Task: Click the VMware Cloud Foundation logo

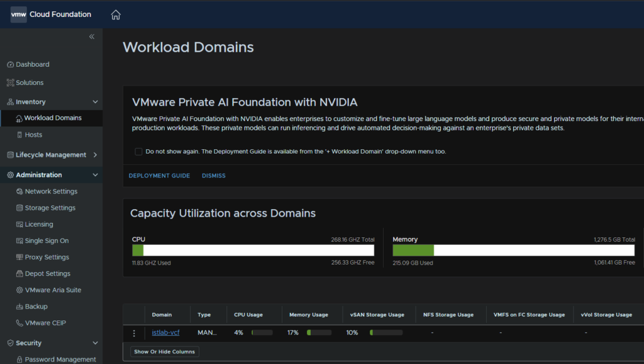Action: pyautogui.click(x=18, y=14)
